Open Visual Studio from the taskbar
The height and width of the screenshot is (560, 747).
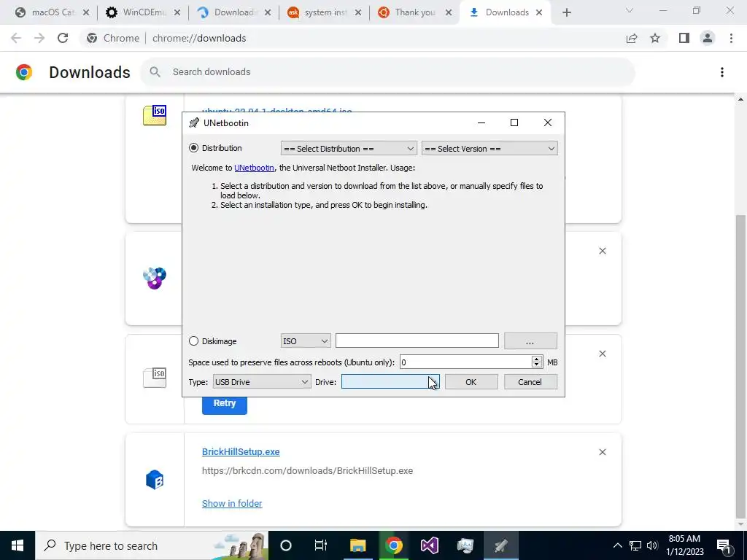(x=429, y=545)
